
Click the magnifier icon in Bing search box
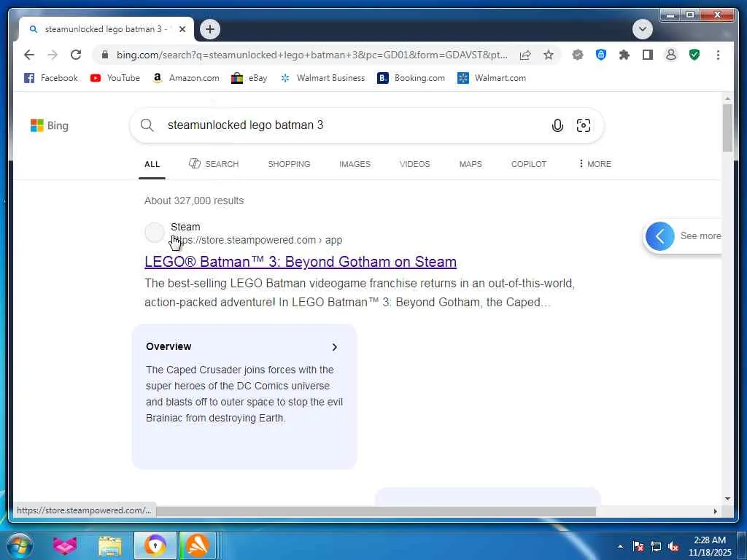click(x=147, y=125)
